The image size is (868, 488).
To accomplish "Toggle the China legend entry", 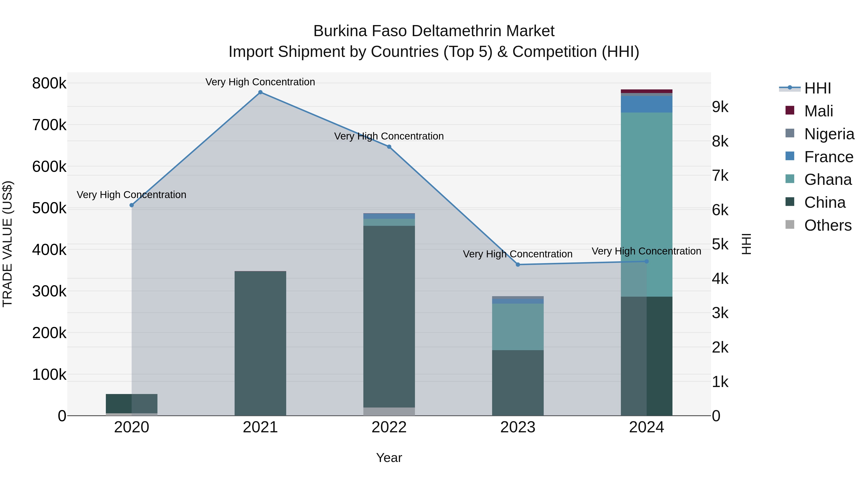I will point(815,202).
